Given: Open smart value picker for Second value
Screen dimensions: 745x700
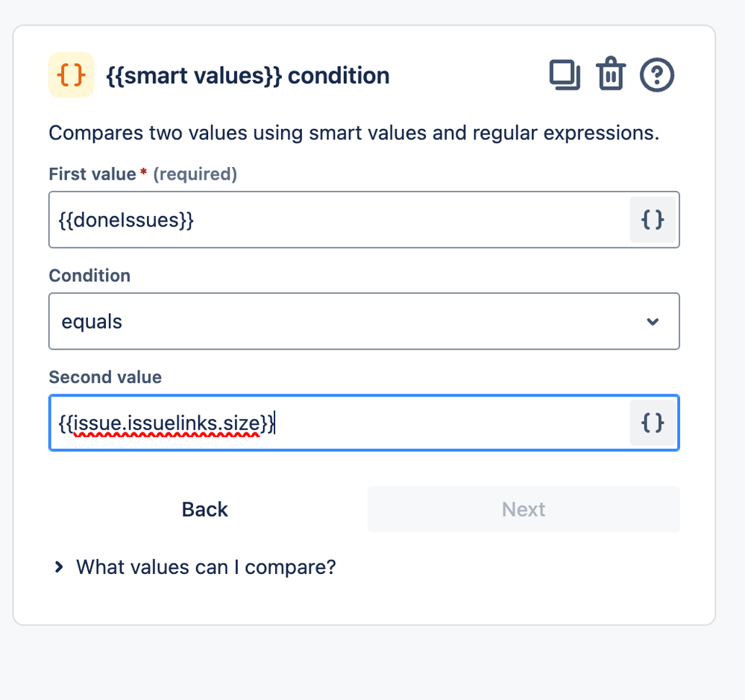Looking at the screenshot, I should [653, 423].
